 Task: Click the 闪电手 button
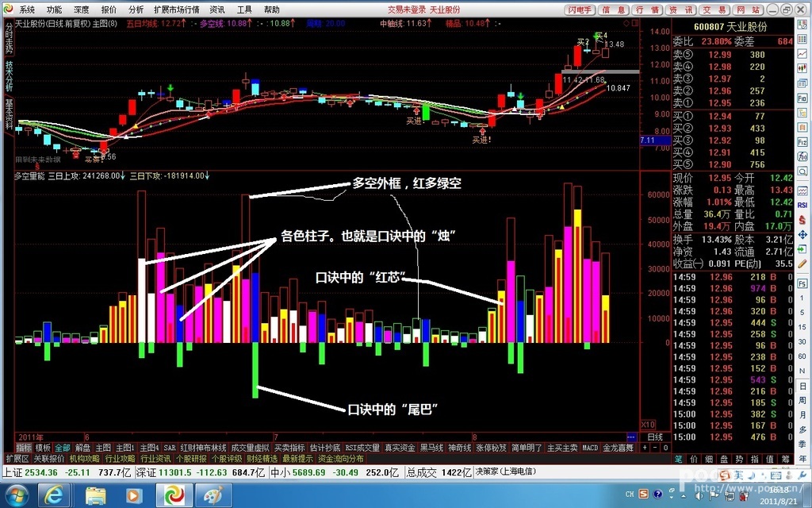coord(580,10)
